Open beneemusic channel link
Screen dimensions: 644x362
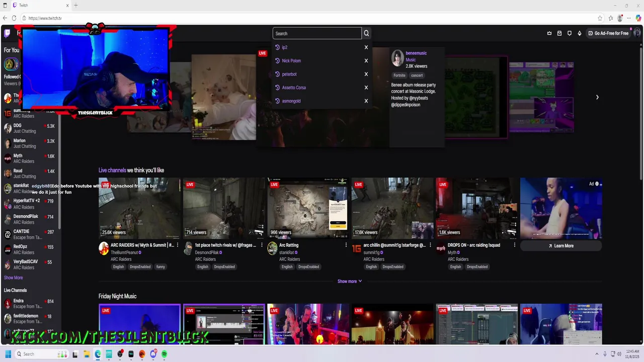click(x=416, y=53)
